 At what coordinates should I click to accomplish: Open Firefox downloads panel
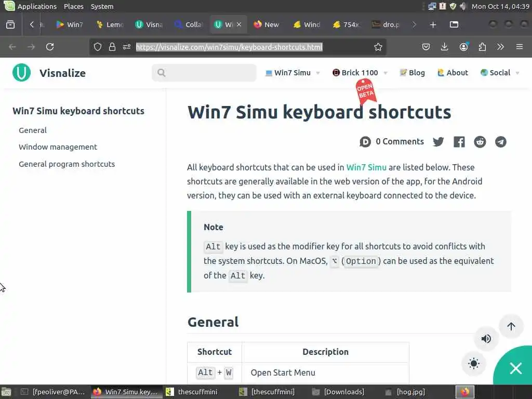(x=444, y=47)
